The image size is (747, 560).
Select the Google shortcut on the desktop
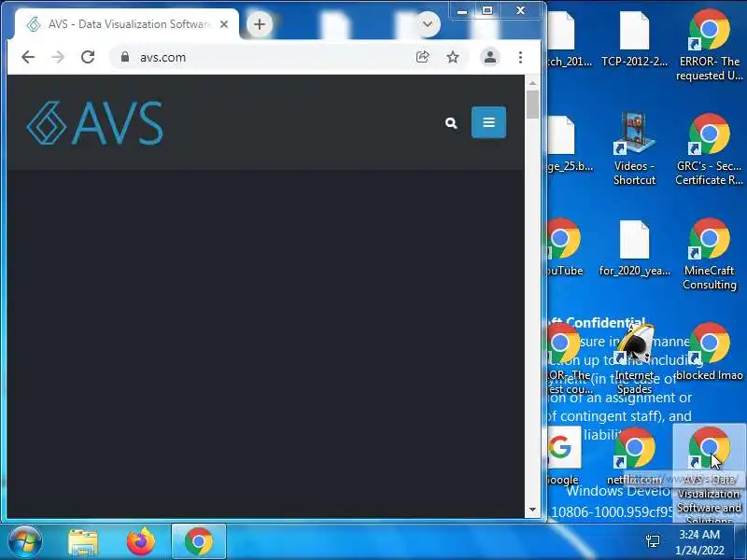pos(562,456)
